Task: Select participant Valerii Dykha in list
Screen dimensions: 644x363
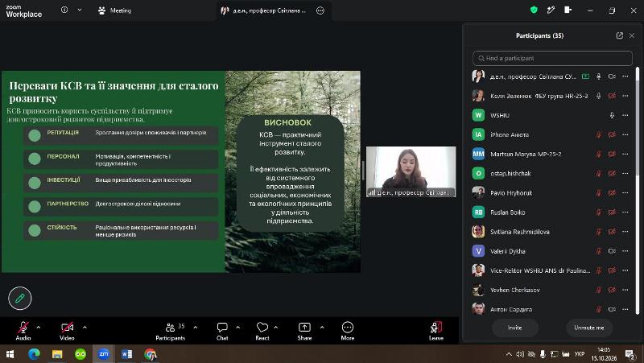Action: [x=552, y=251]
